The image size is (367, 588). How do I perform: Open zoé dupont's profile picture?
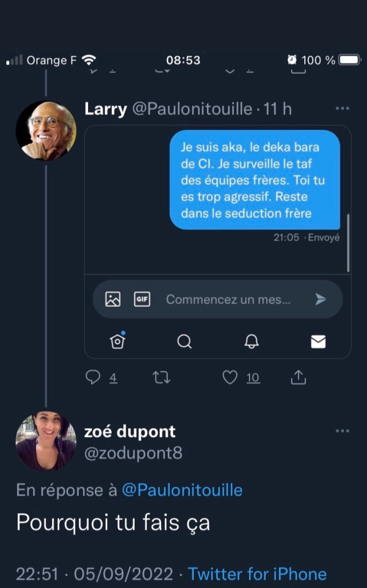(46, 441)
